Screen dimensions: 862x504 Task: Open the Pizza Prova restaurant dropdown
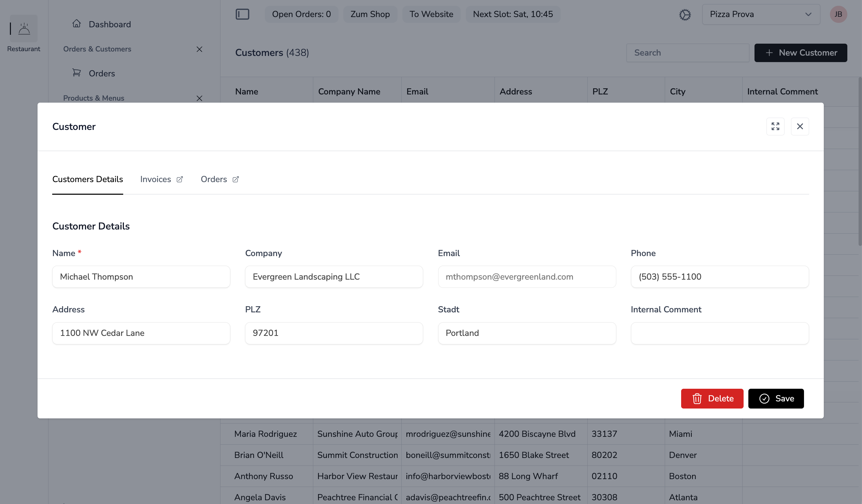click(760, 14)
